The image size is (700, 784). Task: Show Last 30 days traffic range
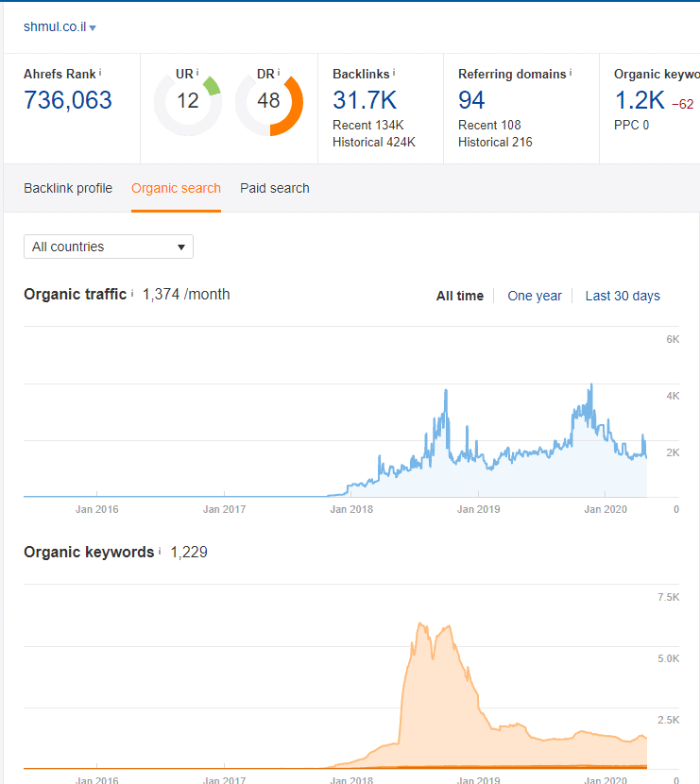[623, 296]
